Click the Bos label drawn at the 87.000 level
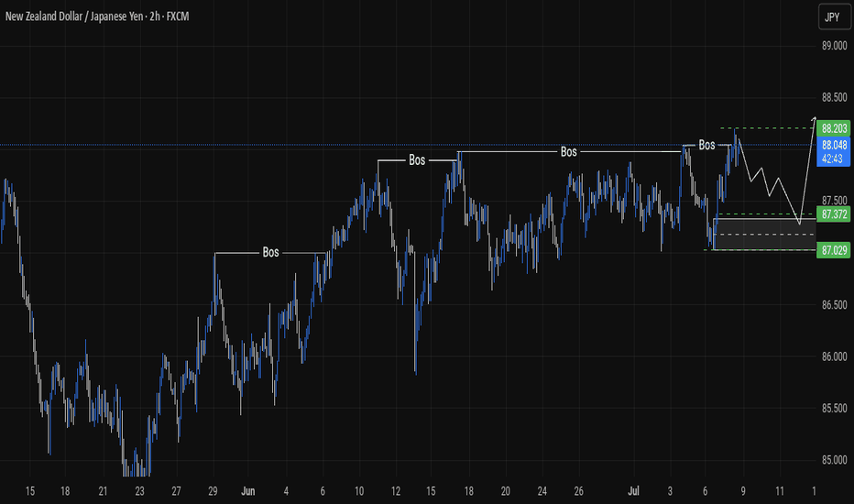The image size is (854, 504). (x=270, y=252)
